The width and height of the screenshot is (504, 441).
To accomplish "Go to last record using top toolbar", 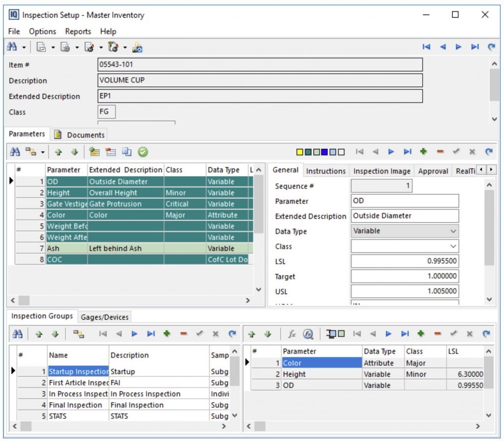I will [x=474, y=47].
